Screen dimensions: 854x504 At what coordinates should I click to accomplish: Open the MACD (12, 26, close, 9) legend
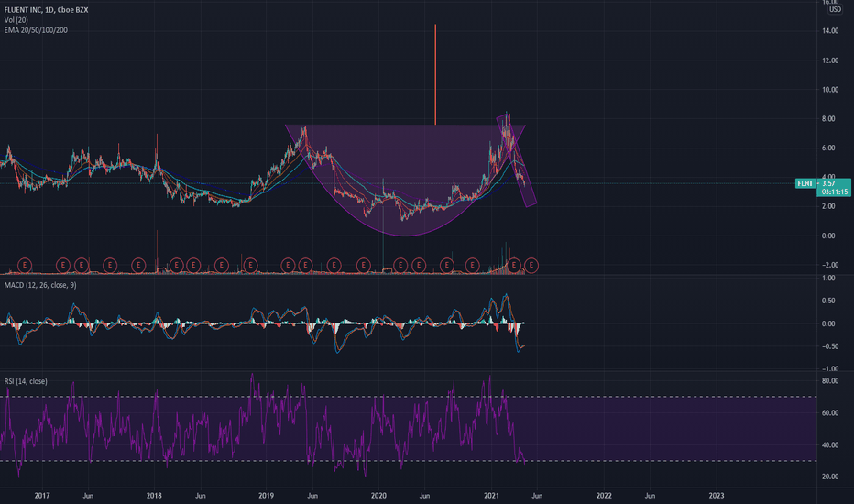click(x=40, y=285)
